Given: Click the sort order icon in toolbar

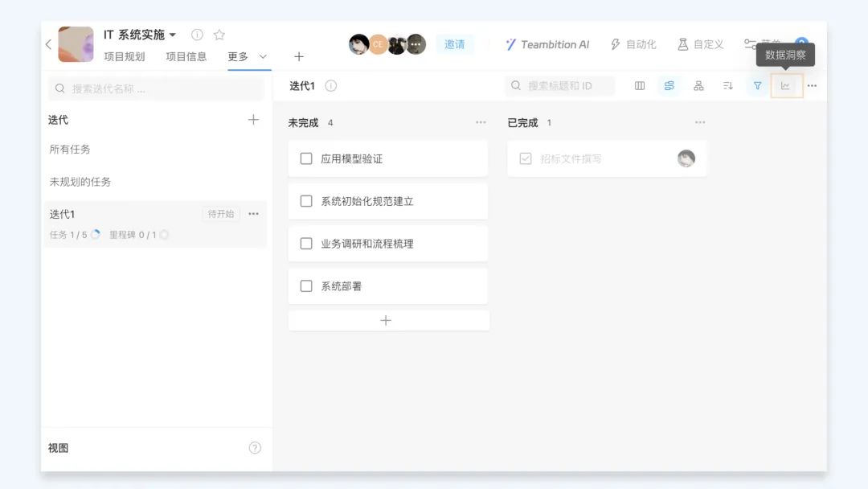Looking at the screenshot, I should coord(728,86).
